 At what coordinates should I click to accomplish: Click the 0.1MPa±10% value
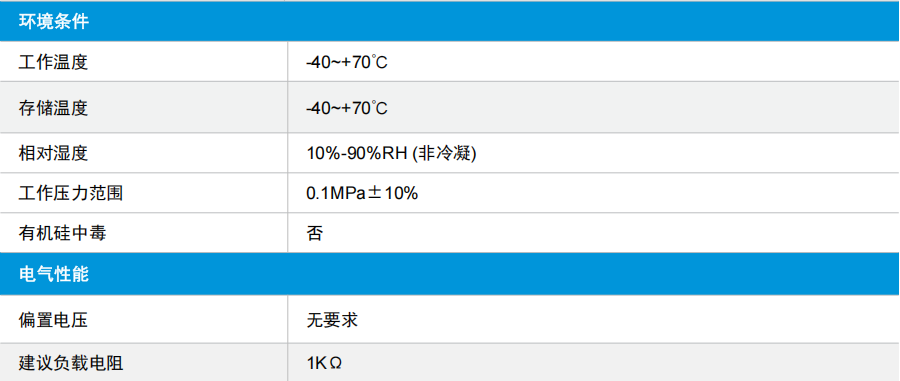[362, 193]
